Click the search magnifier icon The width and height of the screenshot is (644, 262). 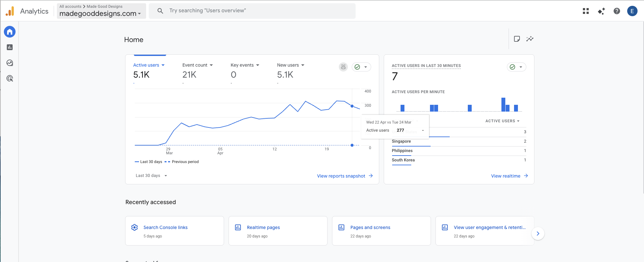pyautogui.click(x=160, y=11)
